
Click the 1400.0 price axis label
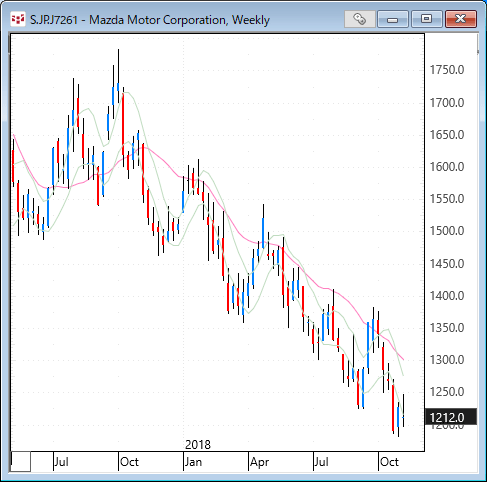click(x=447, y=296)
